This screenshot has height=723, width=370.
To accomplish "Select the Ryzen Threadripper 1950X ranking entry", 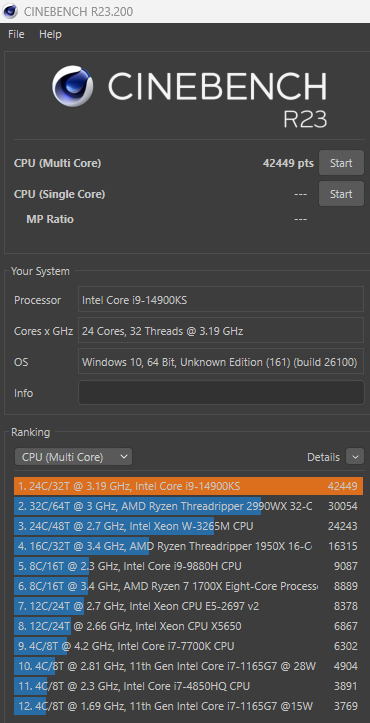I will tap(188, 546).
